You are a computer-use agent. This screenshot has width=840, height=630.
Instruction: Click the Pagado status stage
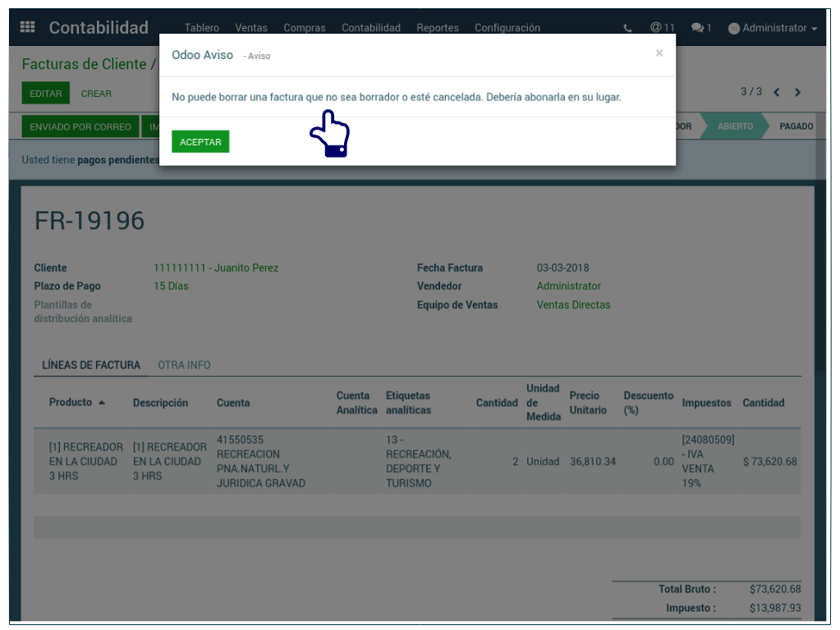[796, 126]
